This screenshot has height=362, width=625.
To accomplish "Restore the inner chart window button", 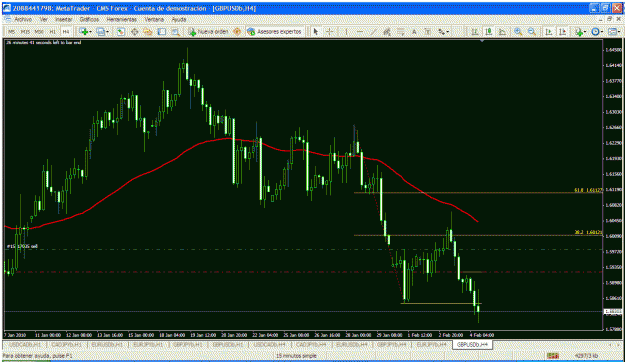I will click(x=609, y=19).
